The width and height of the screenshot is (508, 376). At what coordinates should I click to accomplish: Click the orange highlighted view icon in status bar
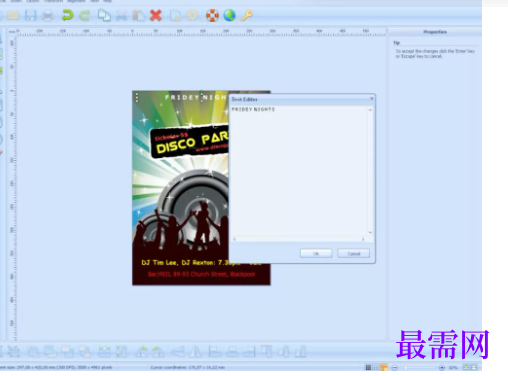point(384,367)
